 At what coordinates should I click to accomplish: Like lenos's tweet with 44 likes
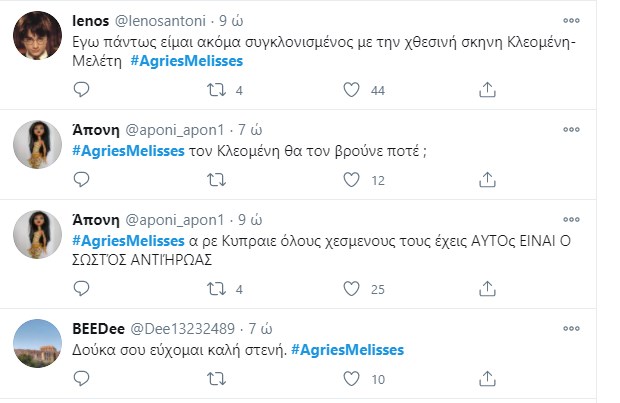(351, 90)
